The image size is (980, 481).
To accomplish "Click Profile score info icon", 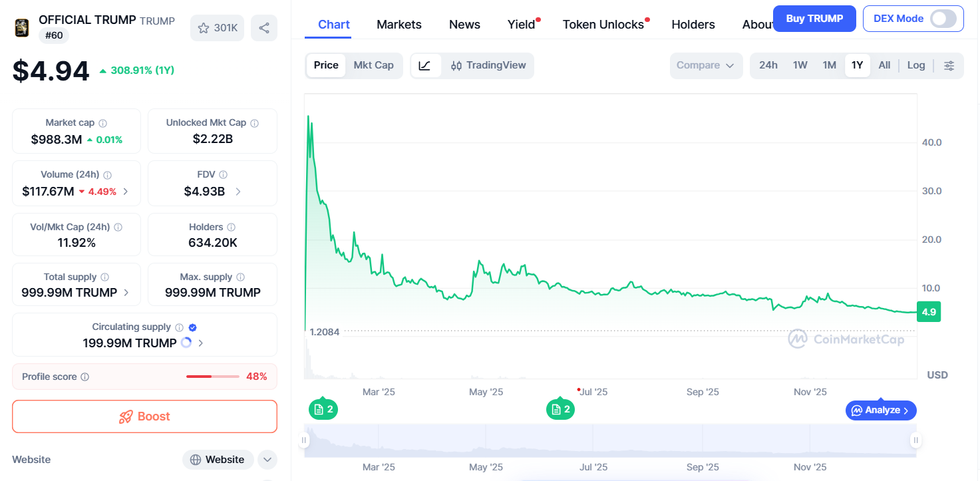I will point(84,377).
